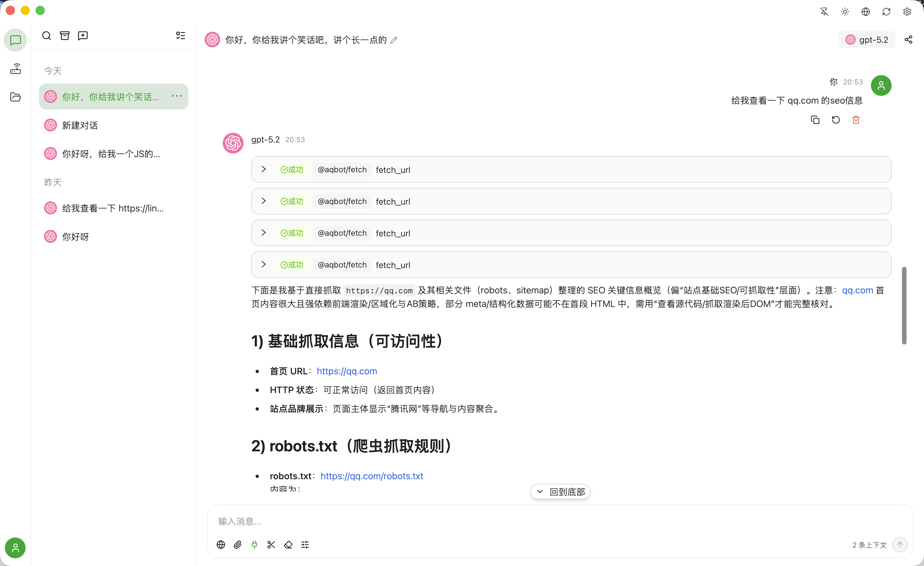Image resolution: width=924 pixels, height=566 pixels.
Task: Open chat search with the magnifier icon
Action: pos(47,35)
